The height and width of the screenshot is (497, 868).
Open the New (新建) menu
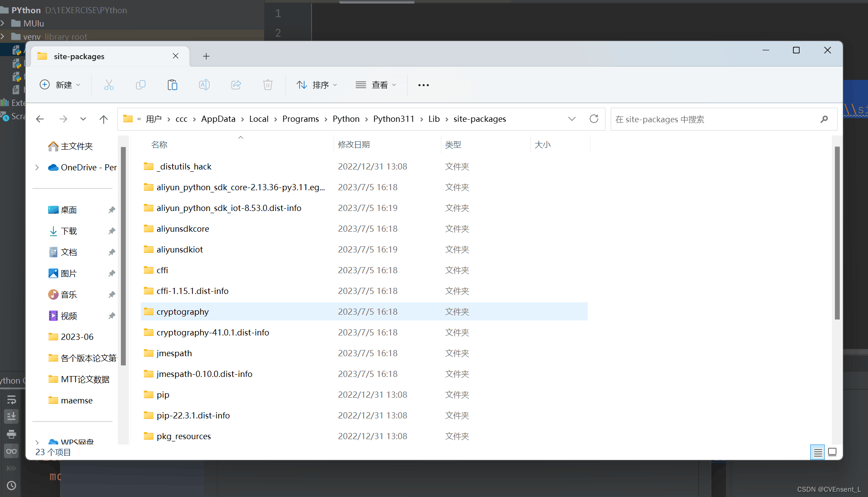60,85
